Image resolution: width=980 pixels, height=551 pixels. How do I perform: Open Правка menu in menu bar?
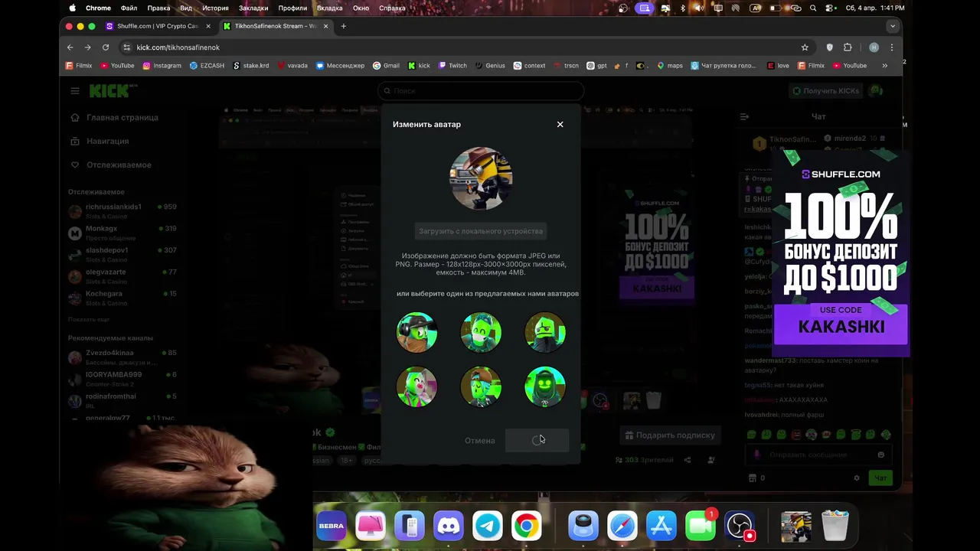[x=158, y=8]
